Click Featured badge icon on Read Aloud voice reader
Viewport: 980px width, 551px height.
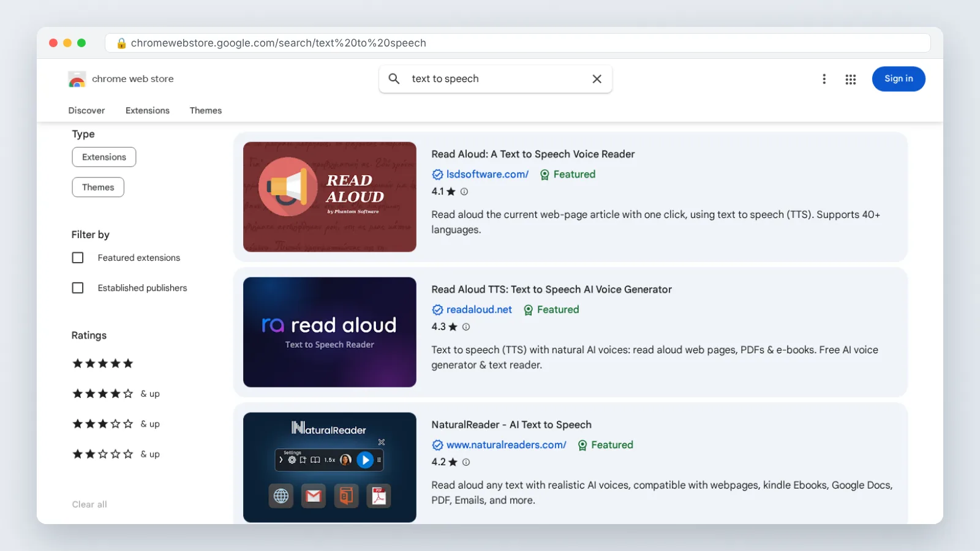pyautogui.click(x=545, y=174)
